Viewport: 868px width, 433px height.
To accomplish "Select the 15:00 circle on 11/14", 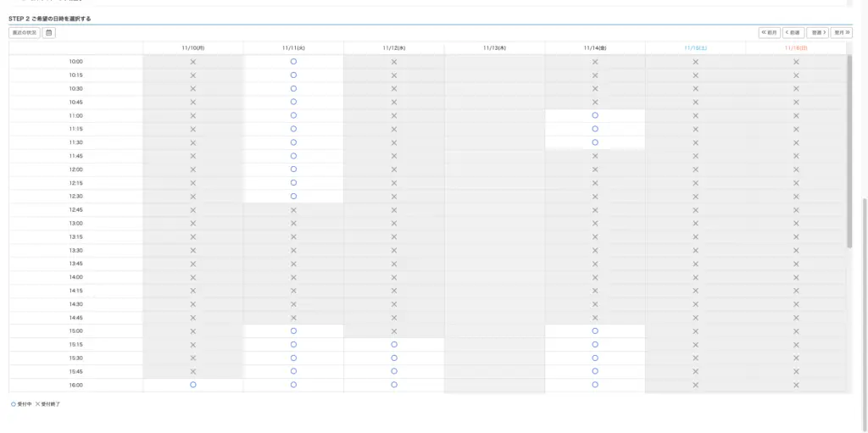I will coord(595,331).
